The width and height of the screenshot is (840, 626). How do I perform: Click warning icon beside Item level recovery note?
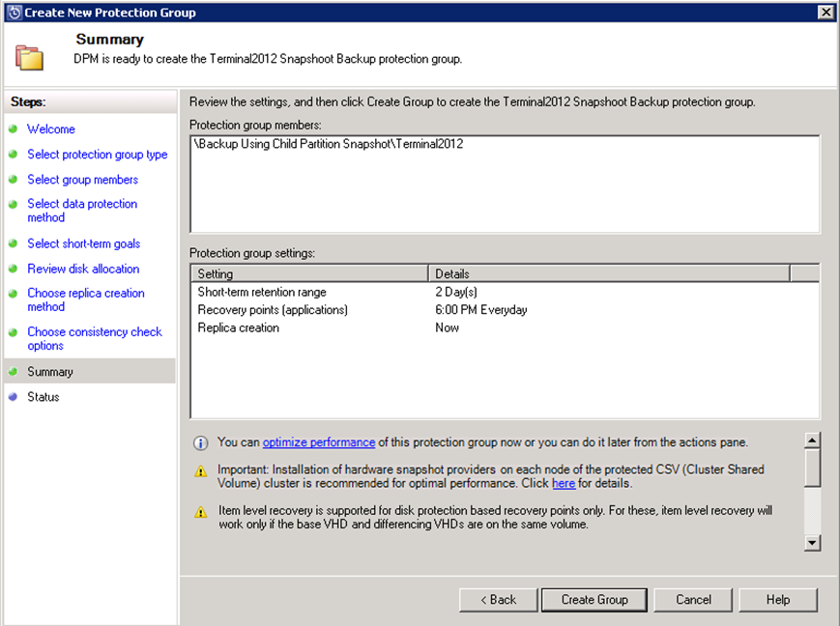(x=200, y=512)
